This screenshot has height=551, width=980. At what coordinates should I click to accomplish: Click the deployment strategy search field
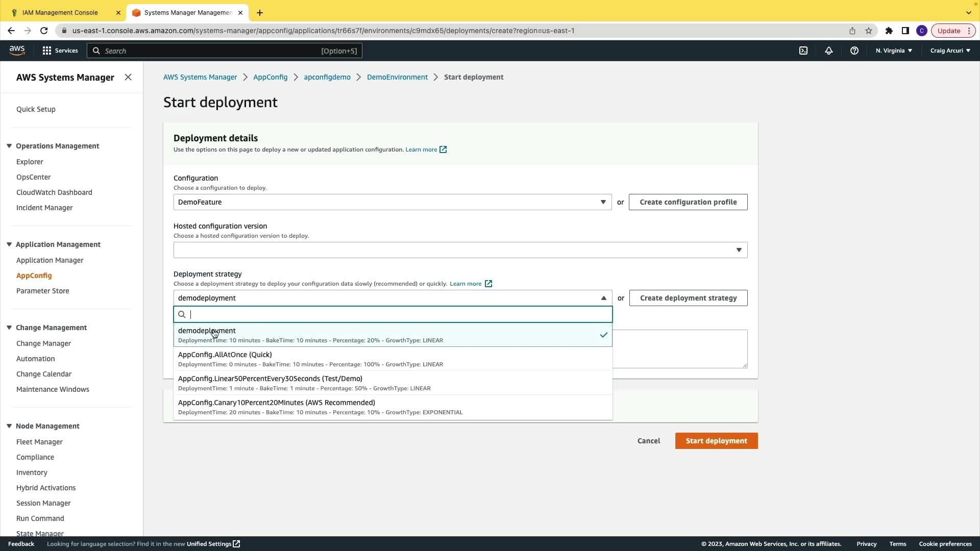(x=398, y=314)
